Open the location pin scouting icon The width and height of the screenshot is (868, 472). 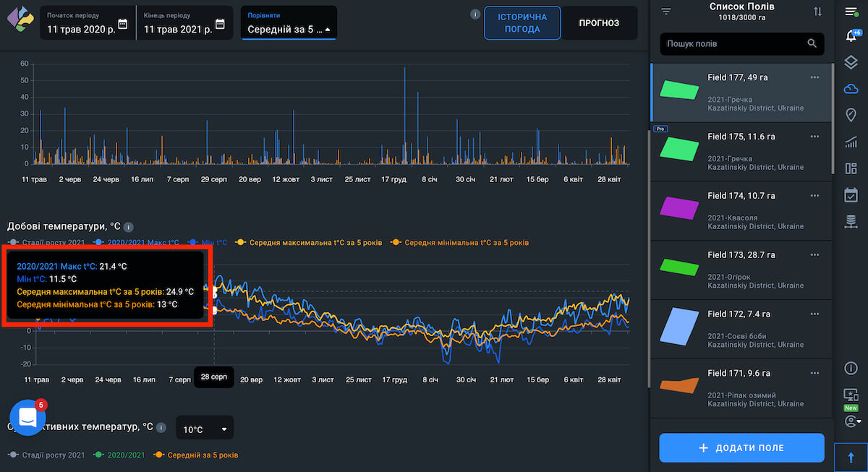[851, 115]
